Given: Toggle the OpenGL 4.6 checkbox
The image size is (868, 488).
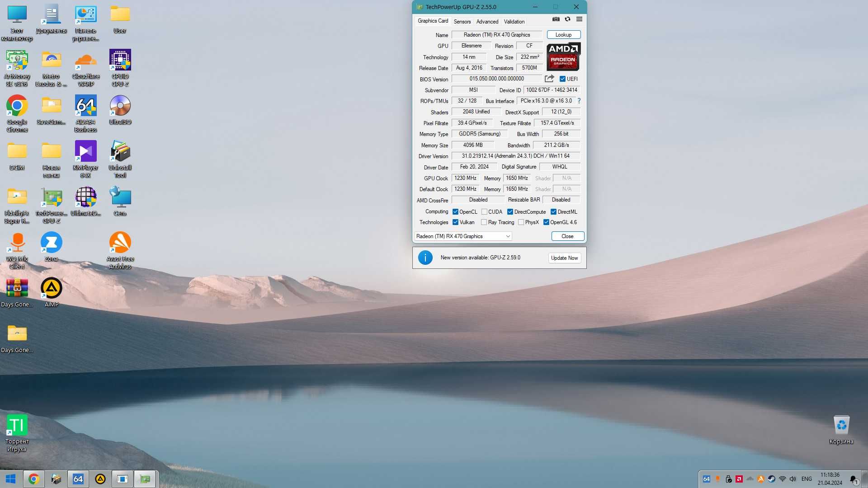Looking at the screenshot, I should (x=546, y=222).
